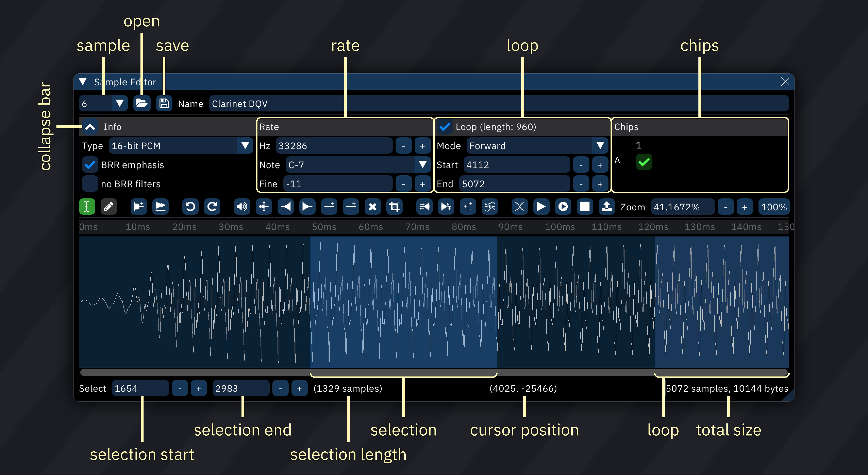Undo the last sample edit
Viewport: 868px width, 475px height.
(190, 207)
